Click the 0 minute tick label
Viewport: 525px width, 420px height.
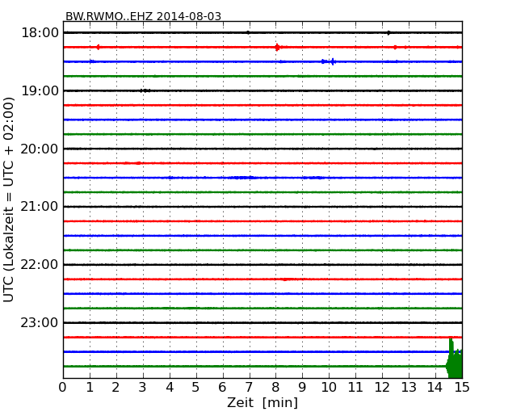point(63,388)
